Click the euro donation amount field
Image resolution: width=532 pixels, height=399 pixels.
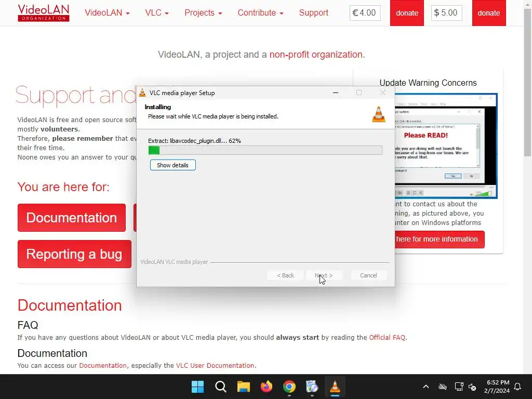coord(365,13)
